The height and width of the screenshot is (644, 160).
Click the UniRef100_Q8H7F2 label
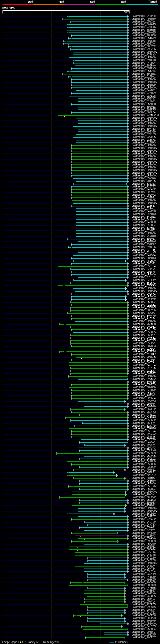[143, 46]
